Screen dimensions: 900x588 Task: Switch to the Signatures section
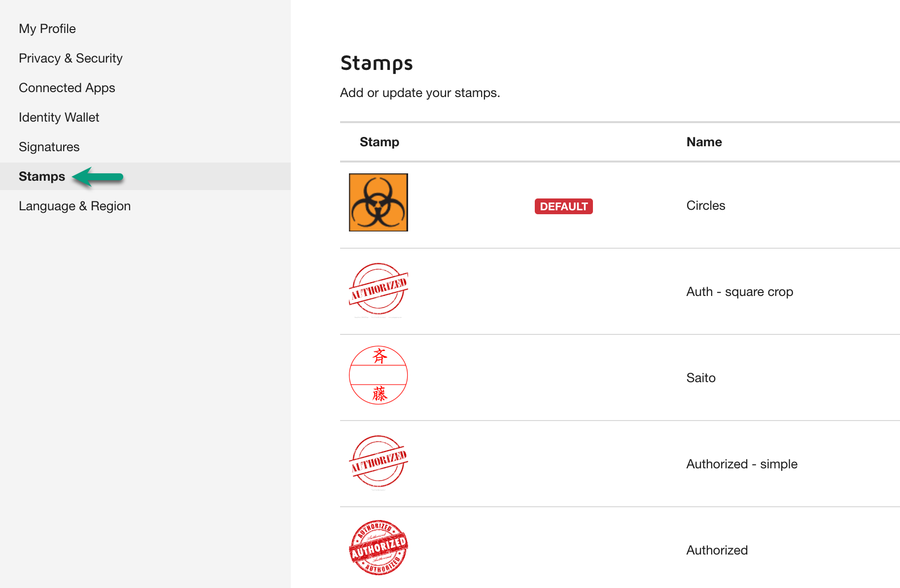49,147
